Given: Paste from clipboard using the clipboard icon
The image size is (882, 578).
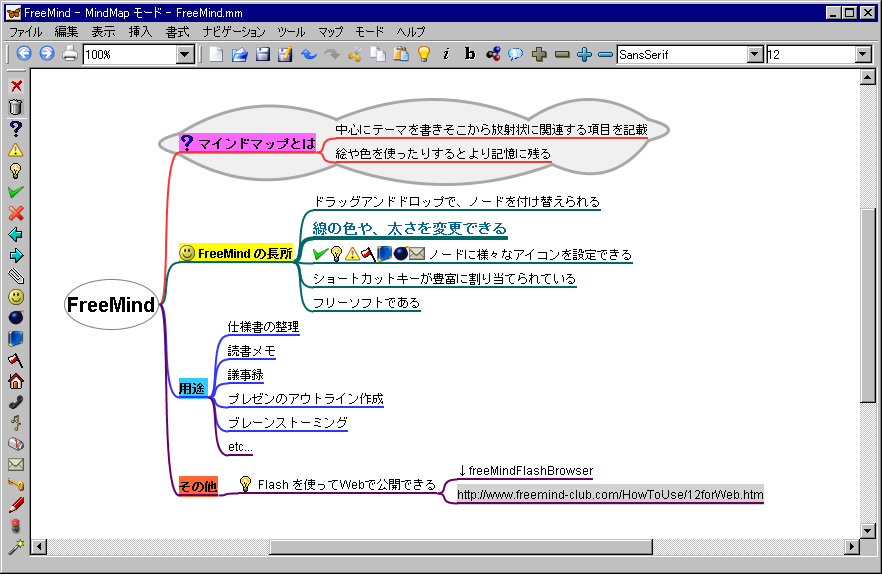Looking at the screenshot, I should click(400, 54).
